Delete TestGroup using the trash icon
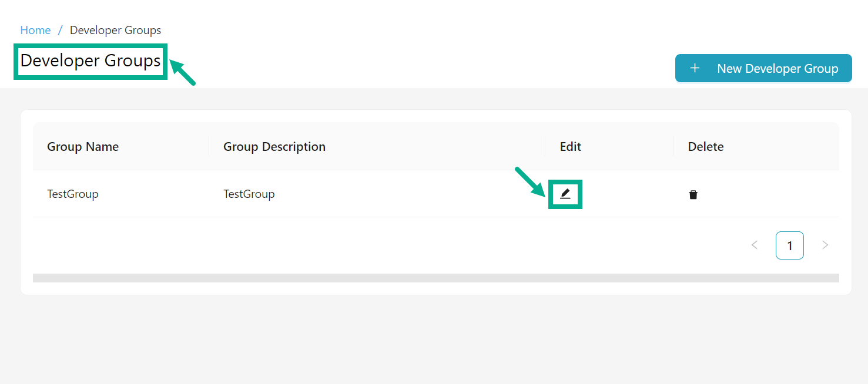This screenshot has width=868, height=384. click(693, 194)
